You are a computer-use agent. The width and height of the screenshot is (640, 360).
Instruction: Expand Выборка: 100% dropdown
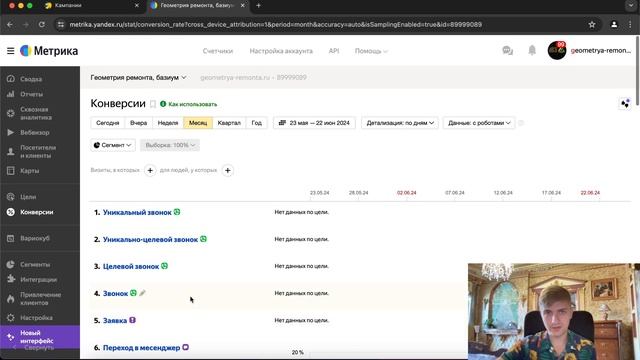(170, 145)
